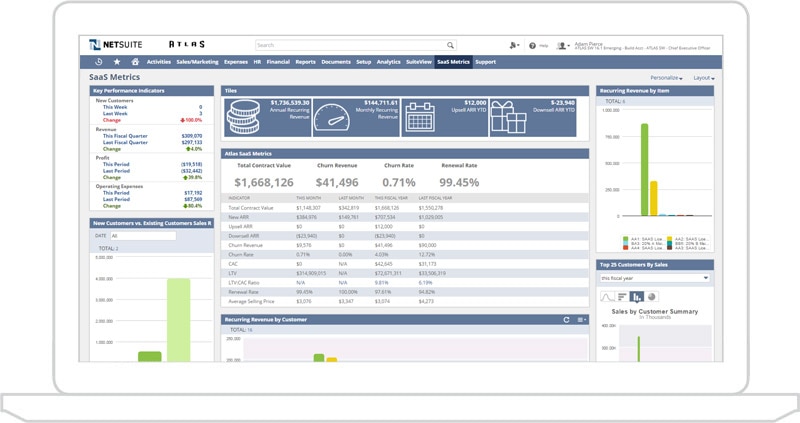Open the Setup menu
Screen dimensions: 800x423
pyautogui.click(x=363, y=62)
